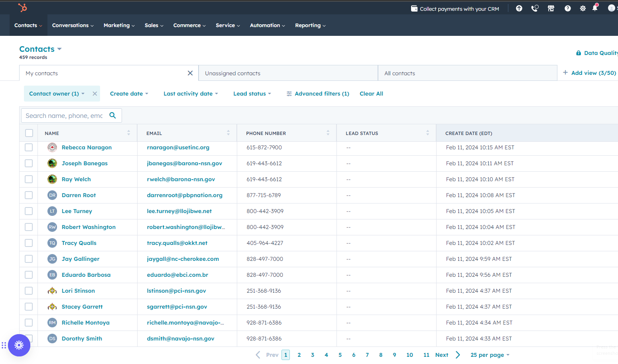Viewport: 618px width, 364px height.
Task: Check the box for Rebecca Naragon
Action: coord(29,147)
